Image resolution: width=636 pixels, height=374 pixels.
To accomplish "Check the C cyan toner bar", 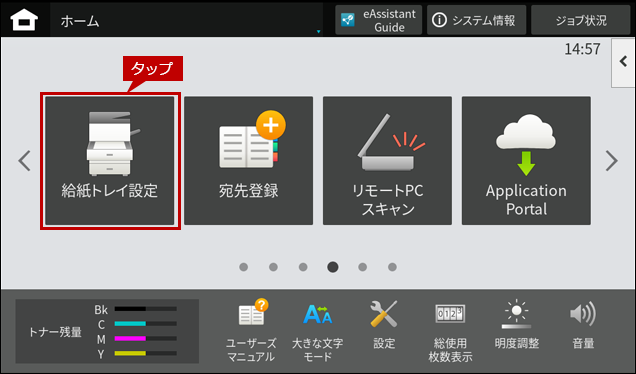I will (x=145, y=324).
